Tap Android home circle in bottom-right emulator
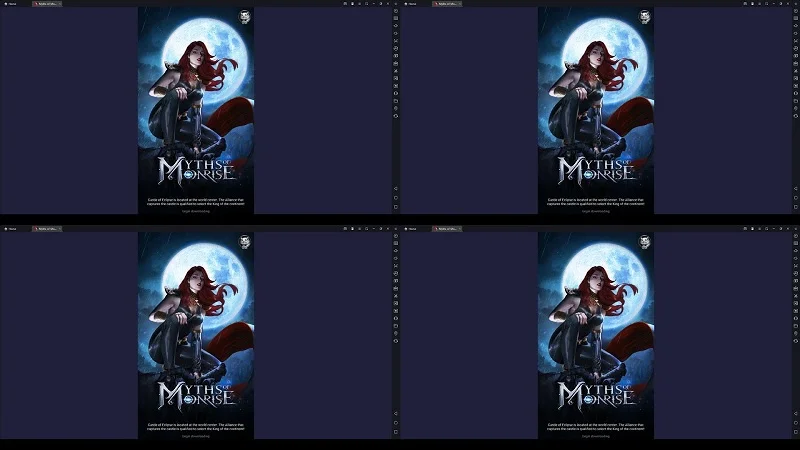 (x=796, y=422)
